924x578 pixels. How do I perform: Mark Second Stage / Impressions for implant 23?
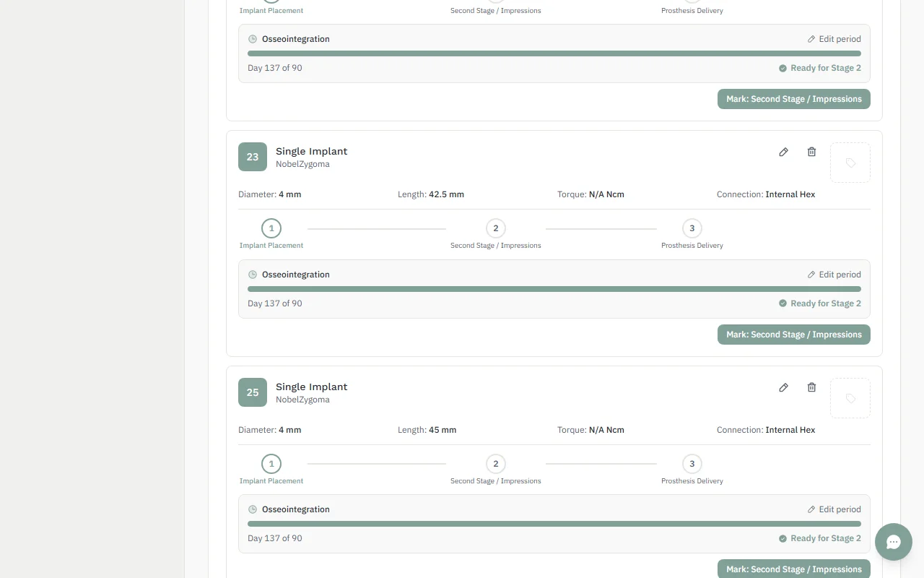click(794, 335)
